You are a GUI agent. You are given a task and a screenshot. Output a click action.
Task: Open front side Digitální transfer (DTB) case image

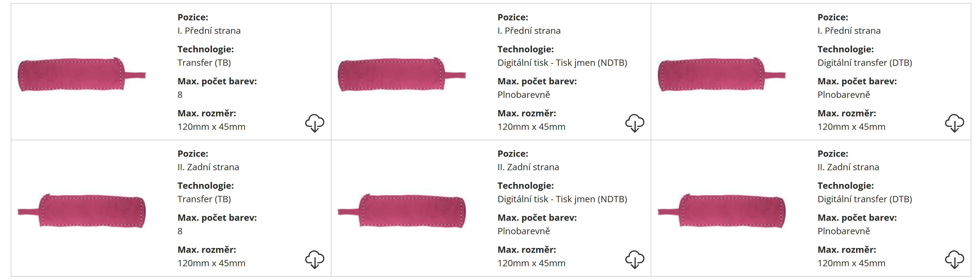(721, 74)
